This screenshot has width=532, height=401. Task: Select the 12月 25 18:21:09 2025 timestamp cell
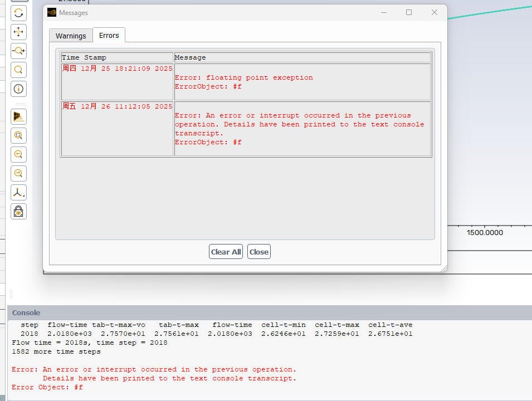coord(117,82)
